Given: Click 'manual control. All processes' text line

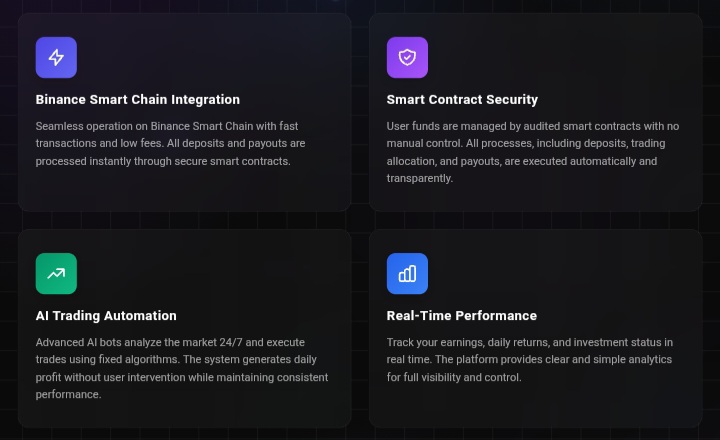Looking at the screenshot, I should coord(526,143).
